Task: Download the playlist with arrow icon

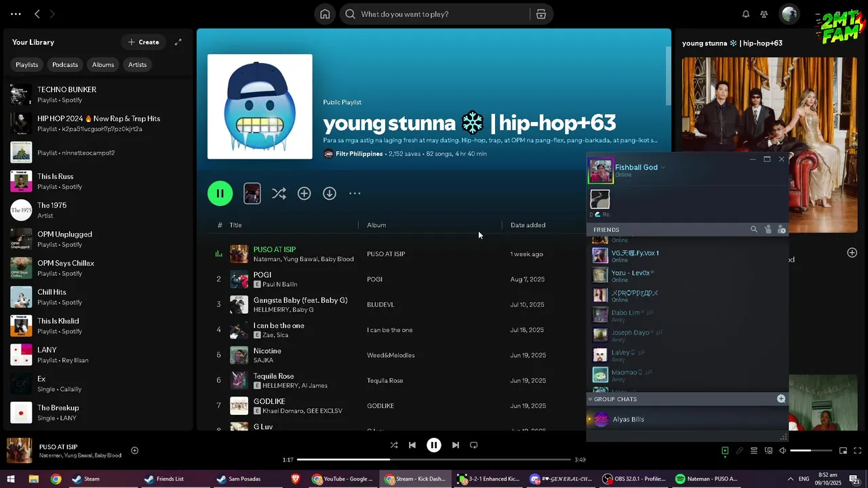Action: pos(330,193)
